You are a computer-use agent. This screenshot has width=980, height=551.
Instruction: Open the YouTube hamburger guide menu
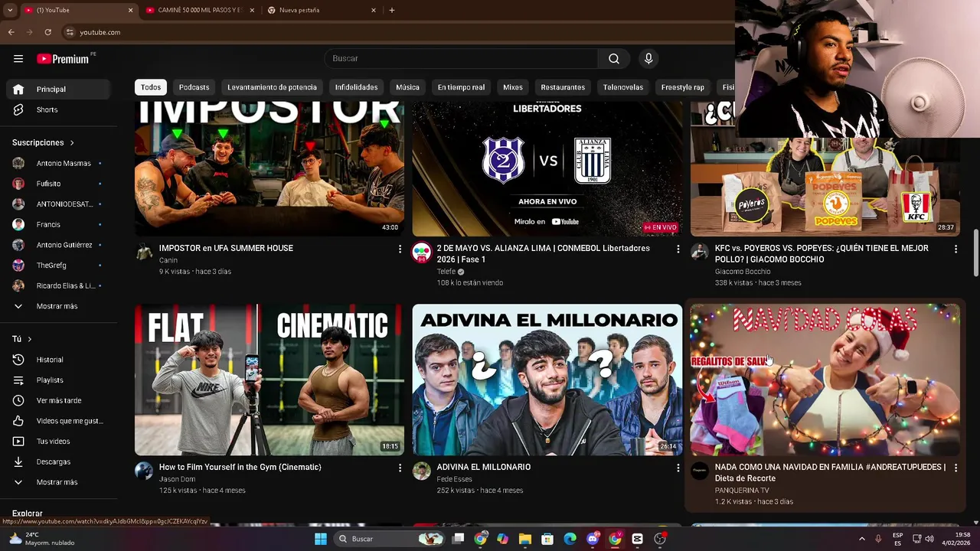18,59
